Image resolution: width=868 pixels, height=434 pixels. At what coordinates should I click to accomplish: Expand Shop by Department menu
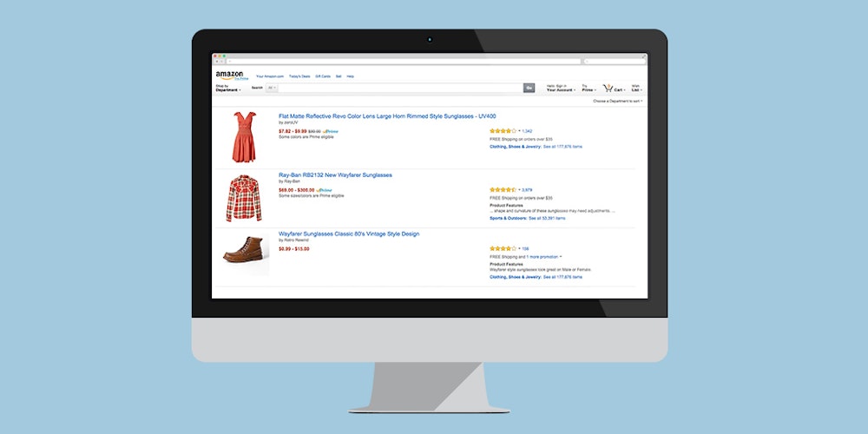pos(228,88)
